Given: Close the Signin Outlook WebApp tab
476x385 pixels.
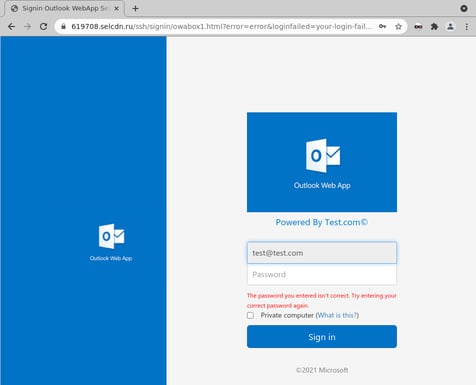Looking at the screenshot, I should [116, 9].
